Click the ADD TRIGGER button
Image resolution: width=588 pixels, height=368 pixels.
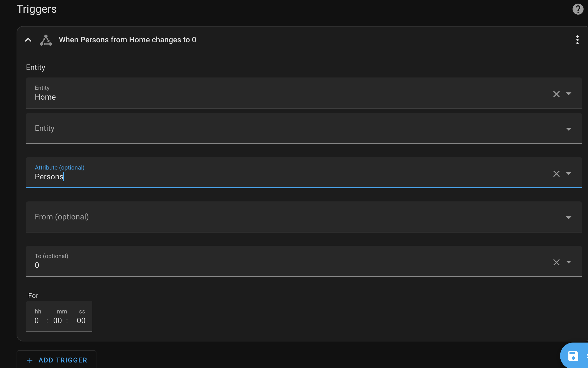pyautogui.click(x=57, y=360)
